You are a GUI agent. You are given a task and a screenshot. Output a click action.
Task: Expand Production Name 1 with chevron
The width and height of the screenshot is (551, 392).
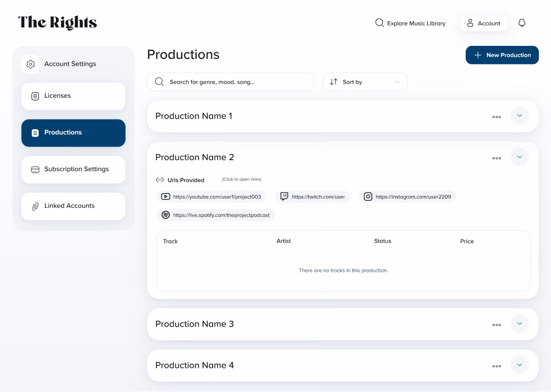519,116
